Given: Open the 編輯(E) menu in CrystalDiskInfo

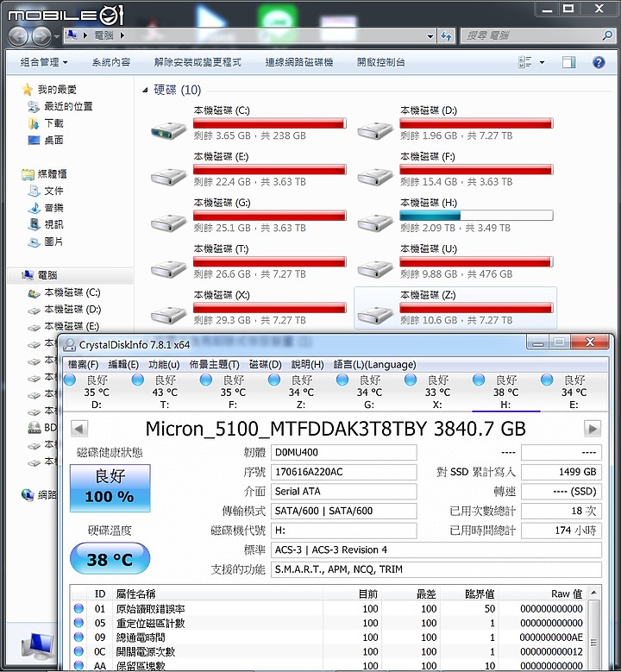Looking at the screenshot, I should pos(123,365).
